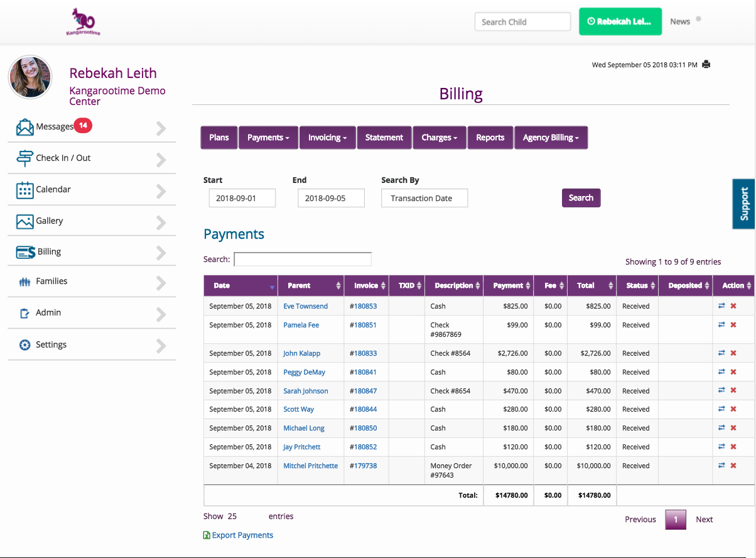The image size is (756, 558).
Task: Click the print icon near the date
Action: point(706,64)
